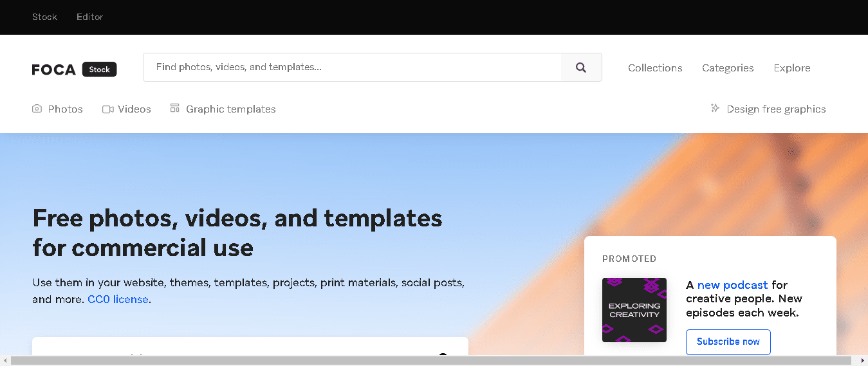Image resolution: width=868 pixels, height=366 pixels.
Task: Click the horizontal scrollbar at the bottom
Action: pyautogui.click(x=431, y=361)
